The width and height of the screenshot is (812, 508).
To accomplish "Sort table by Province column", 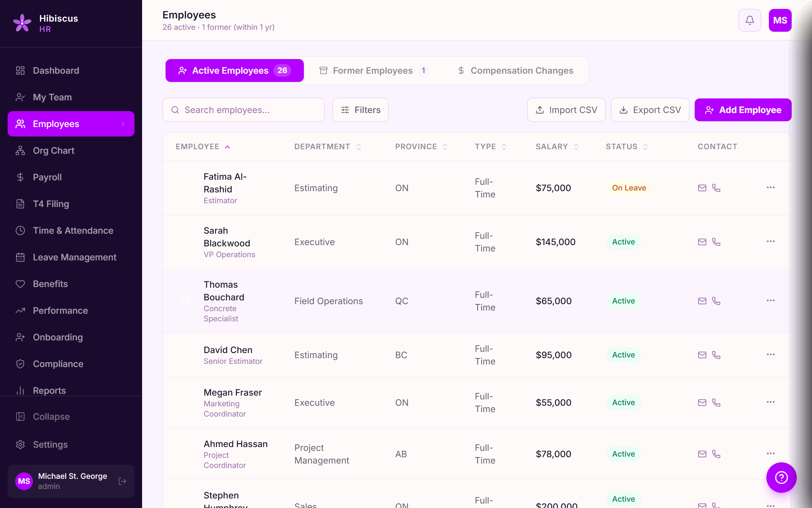I will 421,147.
